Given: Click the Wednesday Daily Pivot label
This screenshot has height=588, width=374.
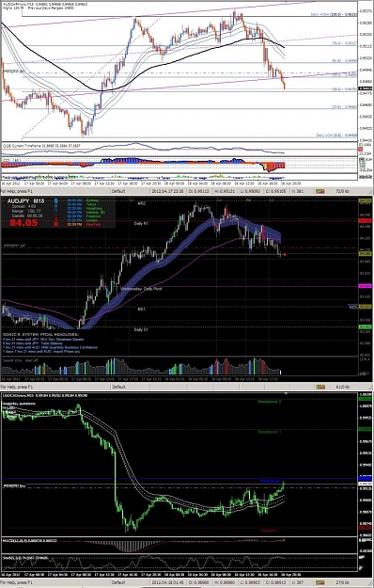Looking at the screenshot, I should [141, 289].
